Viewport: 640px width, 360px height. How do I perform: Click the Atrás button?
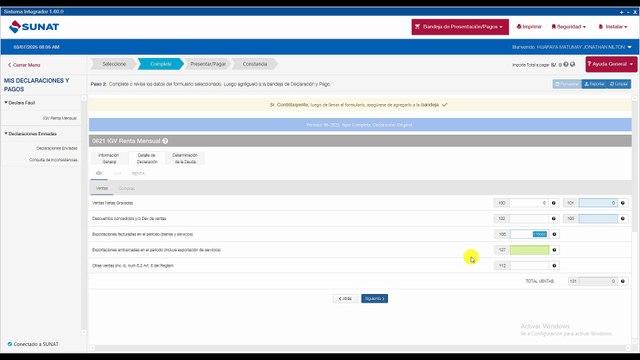pos(345,299)
